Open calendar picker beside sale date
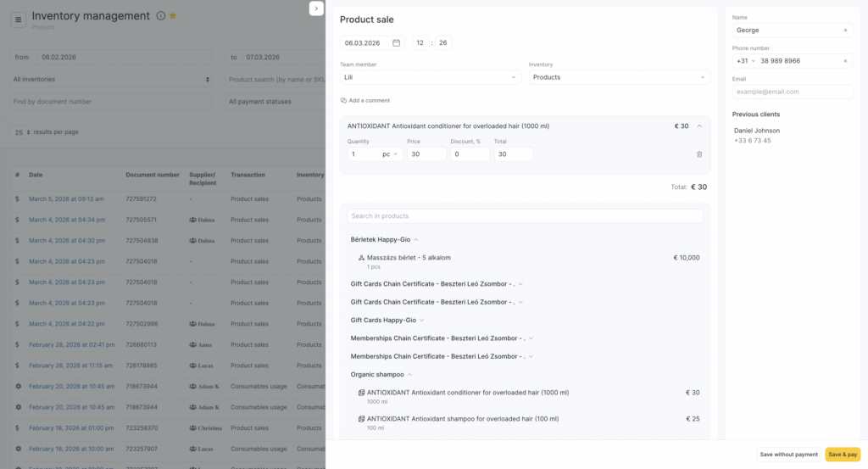Image resolution: width=868 pixels, height=469 pixels. tap(396, 43)
